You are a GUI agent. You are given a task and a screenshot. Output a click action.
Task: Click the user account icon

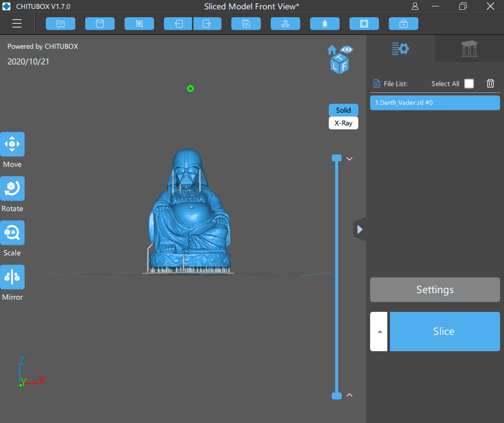415,6
